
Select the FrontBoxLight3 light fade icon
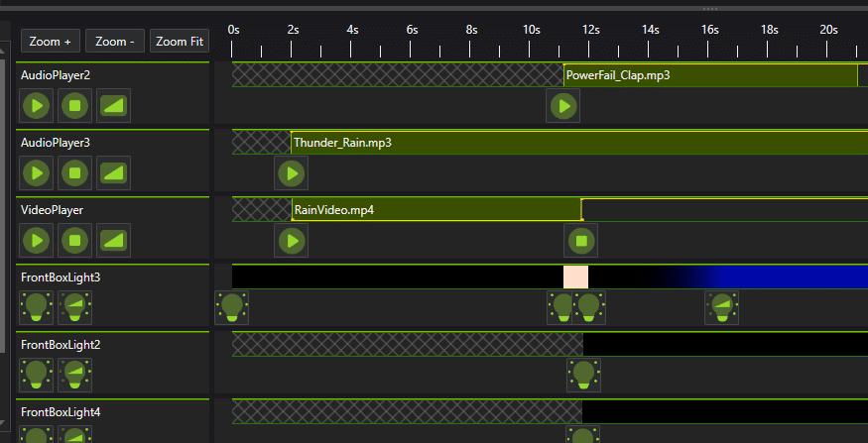(75, 307)
